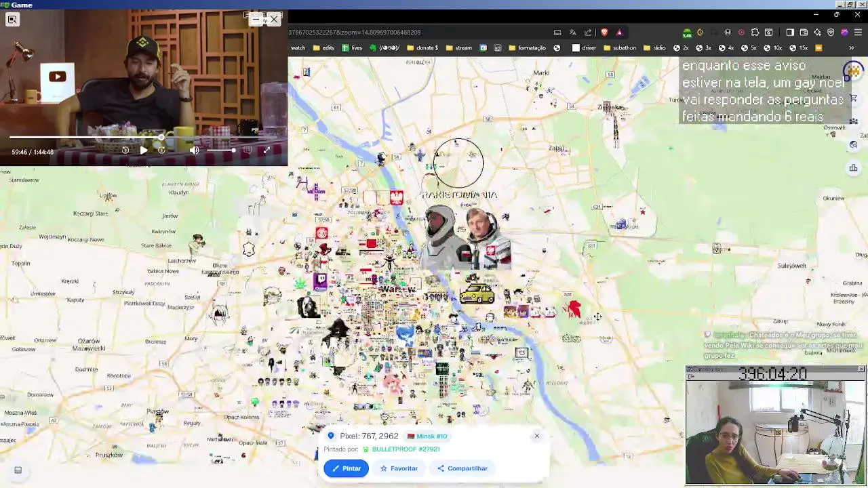Seek the video progress bar
868x488 pixels.
144,138
